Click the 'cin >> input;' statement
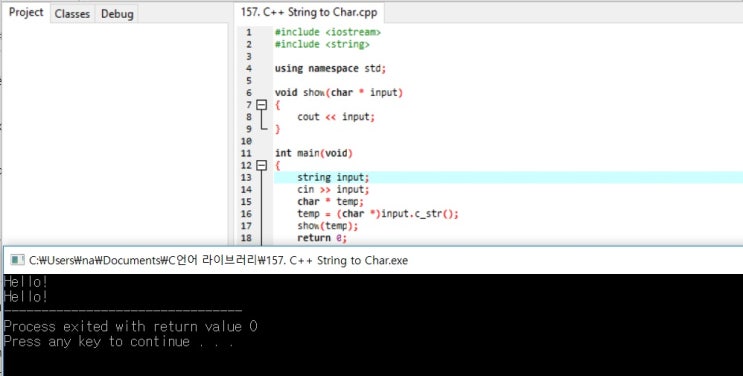Viewport: 743px width, 376px height. [333, 190]
